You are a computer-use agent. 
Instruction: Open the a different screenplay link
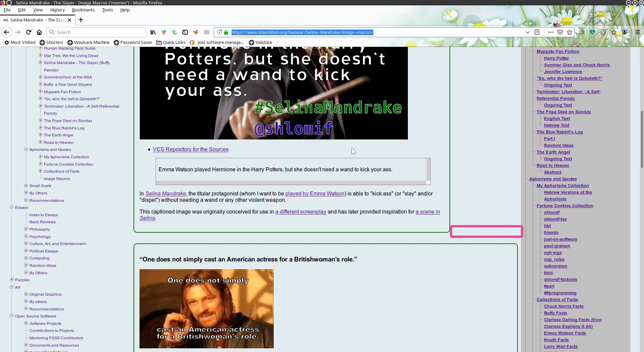301,212
